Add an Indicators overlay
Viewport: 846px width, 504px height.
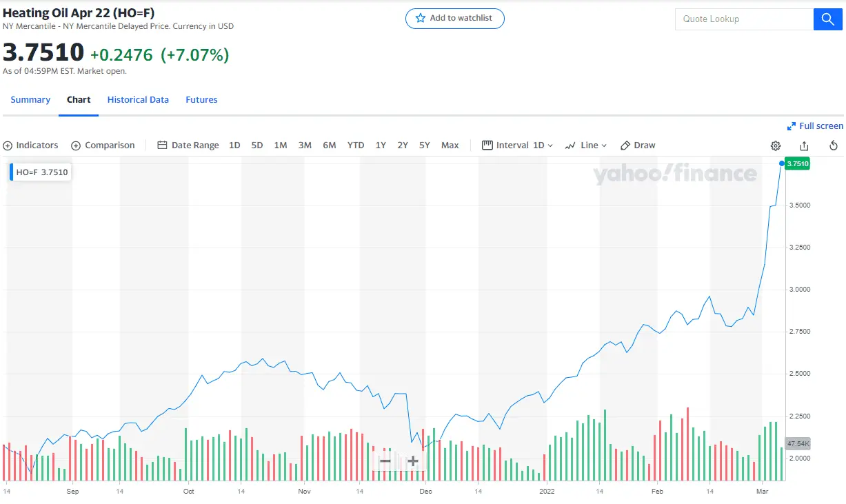pyautogui.click(x=30, y=145)
